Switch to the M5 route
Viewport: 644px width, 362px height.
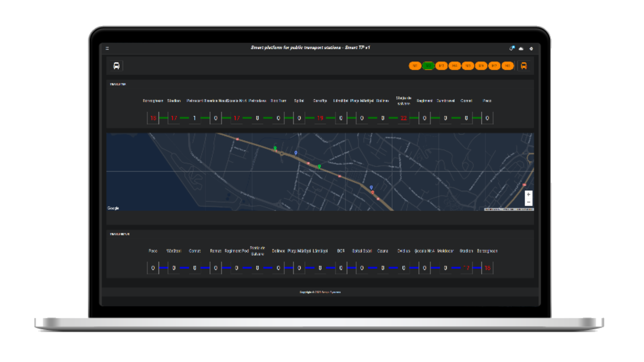(468, 66)
